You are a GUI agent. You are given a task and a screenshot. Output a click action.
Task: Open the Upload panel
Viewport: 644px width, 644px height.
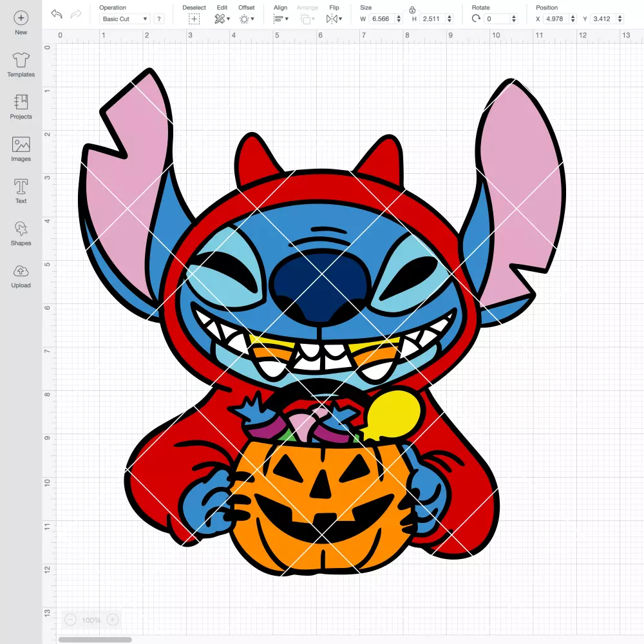coord(21,276)
